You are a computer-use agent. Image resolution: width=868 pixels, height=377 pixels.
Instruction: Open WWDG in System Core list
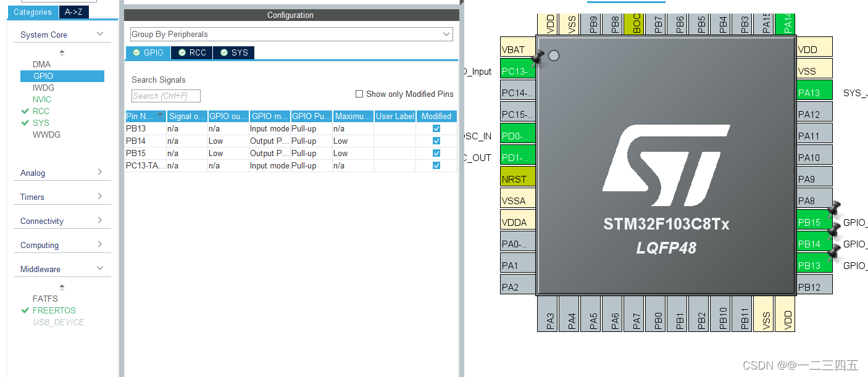(x=46, y=135)
